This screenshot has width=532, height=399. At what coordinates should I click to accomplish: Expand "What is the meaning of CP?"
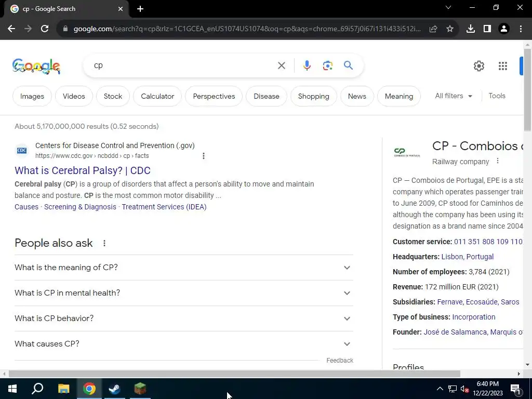(184, 268)
